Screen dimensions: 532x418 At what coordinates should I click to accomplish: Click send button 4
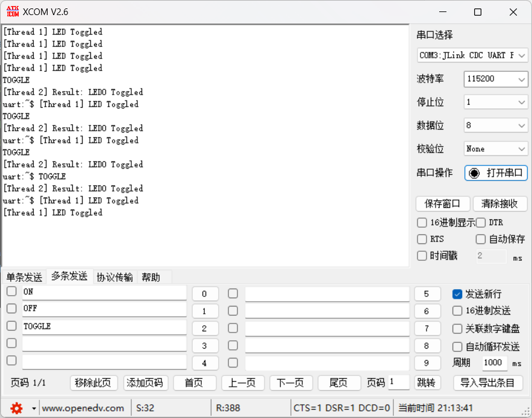[205, 363]
